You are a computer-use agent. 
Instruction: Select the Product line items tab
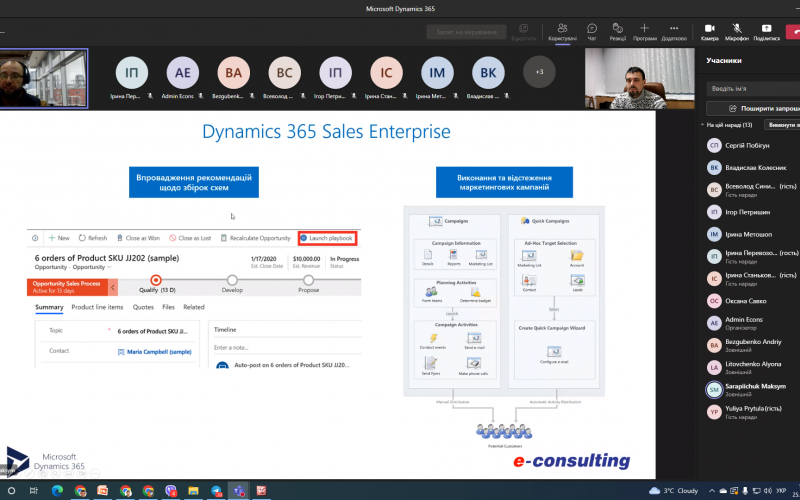pos(97,307)
